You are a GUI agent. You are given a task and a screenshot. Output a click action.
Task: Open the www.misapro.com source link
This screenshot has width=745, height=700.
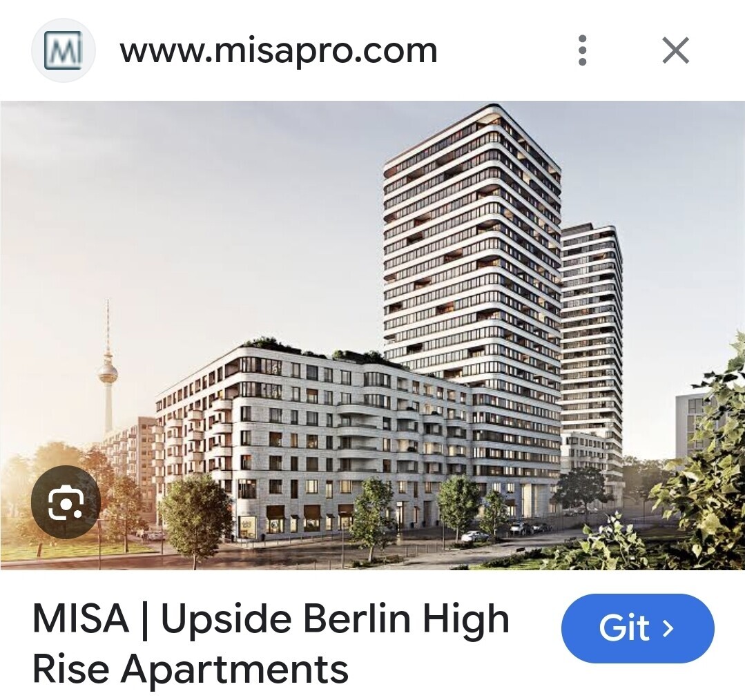[x=278, y=50]
